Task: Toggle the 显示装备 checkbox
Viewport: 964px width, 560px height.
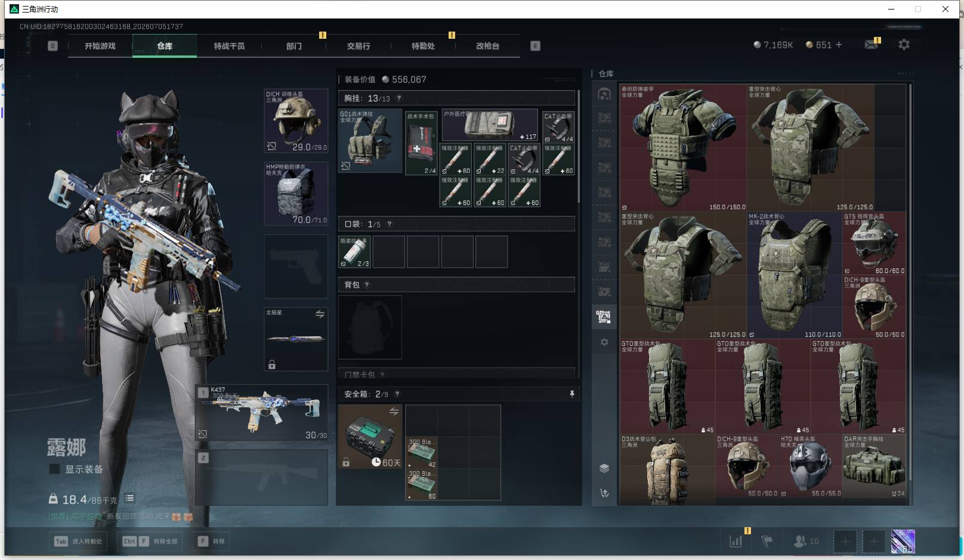Action: tap(54, 469)
